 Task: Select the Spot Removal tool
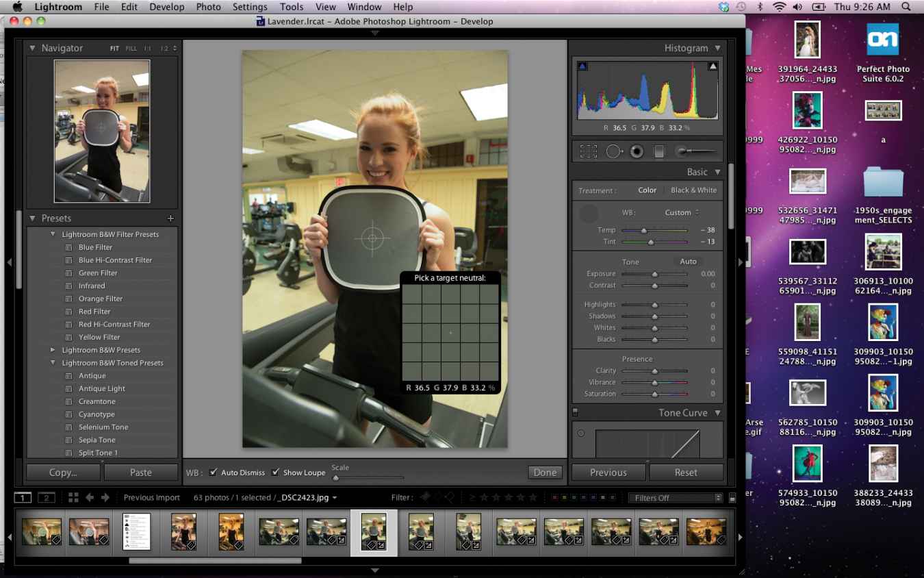[613, 151]
